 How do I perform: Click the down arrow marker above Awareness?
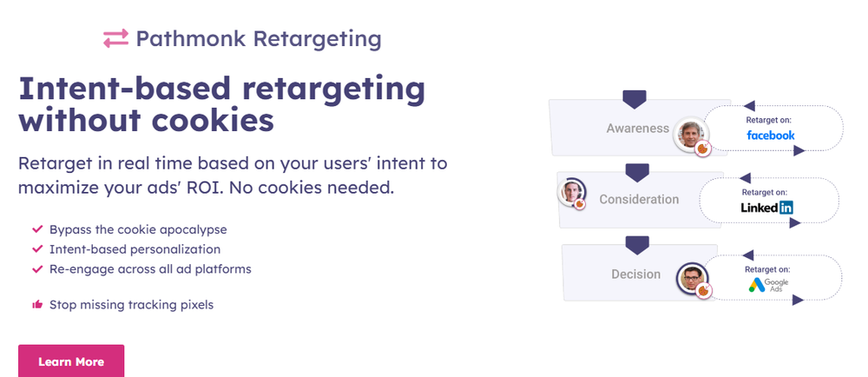pyautogui.click(x=635, y=100)
